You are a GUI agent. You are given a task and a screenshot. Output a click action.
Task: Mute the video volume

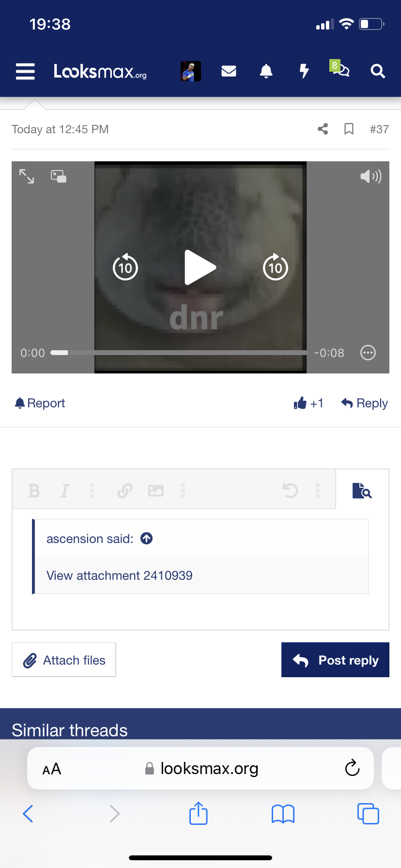click(370, 176)
